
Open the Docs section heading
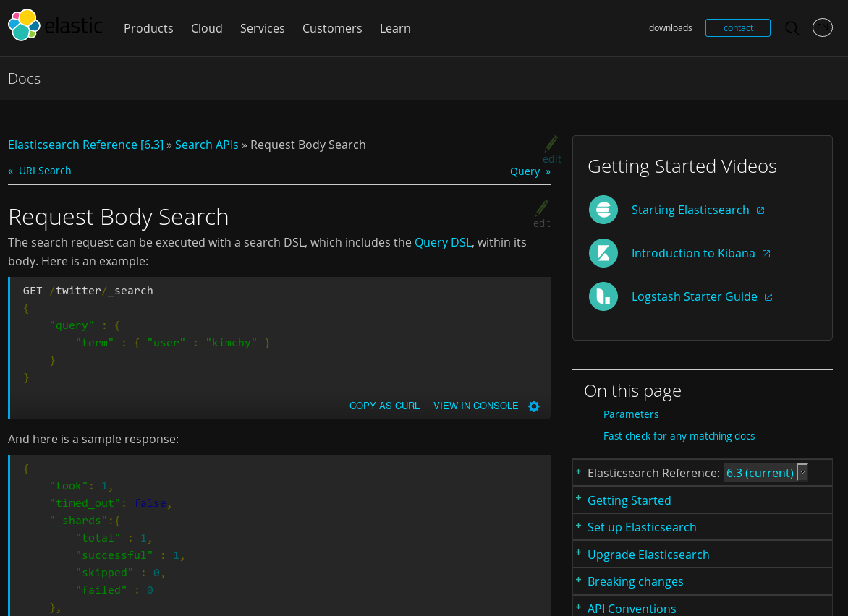click(x=25, y=79)
